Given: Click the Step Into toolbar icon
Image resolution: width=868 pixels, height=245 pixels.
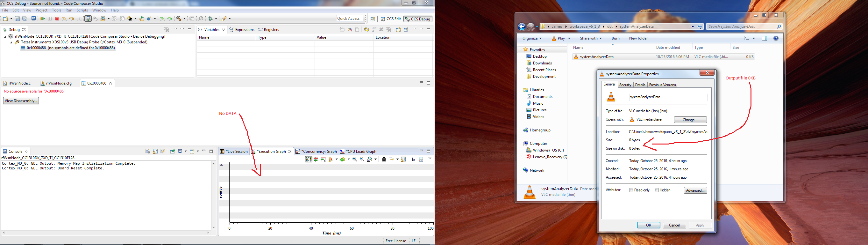Looking at the screenshot, I should click(x=64, y=19).
